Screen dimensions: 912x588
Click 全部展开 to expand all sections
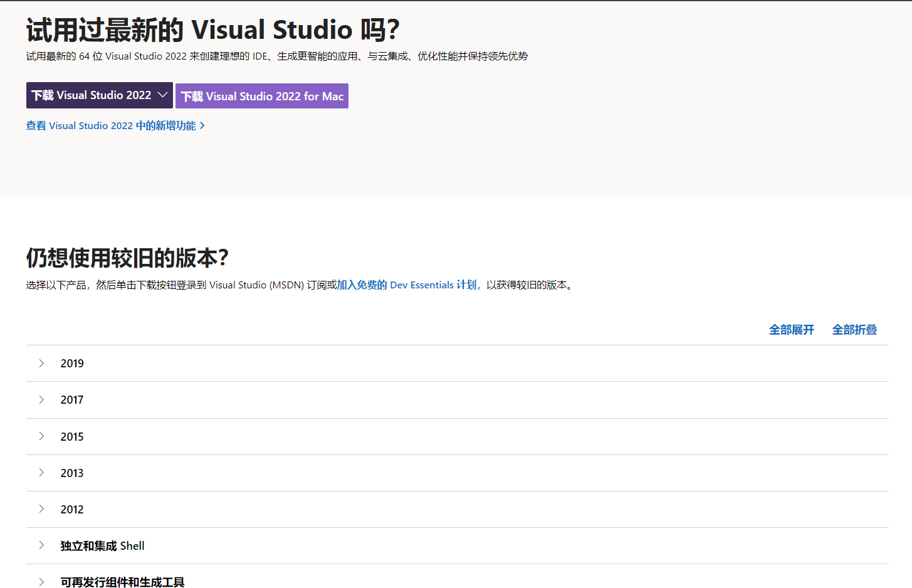click(x=792, y=330)
